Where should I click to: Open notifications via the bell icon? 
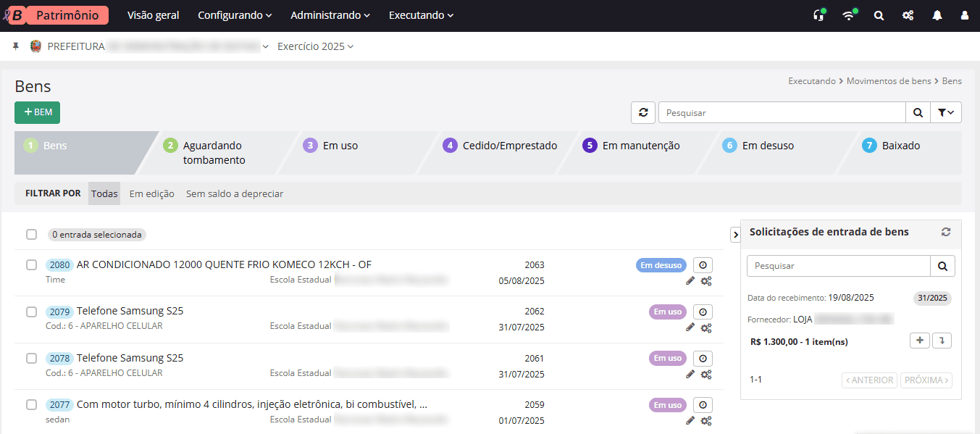[938, 14]
